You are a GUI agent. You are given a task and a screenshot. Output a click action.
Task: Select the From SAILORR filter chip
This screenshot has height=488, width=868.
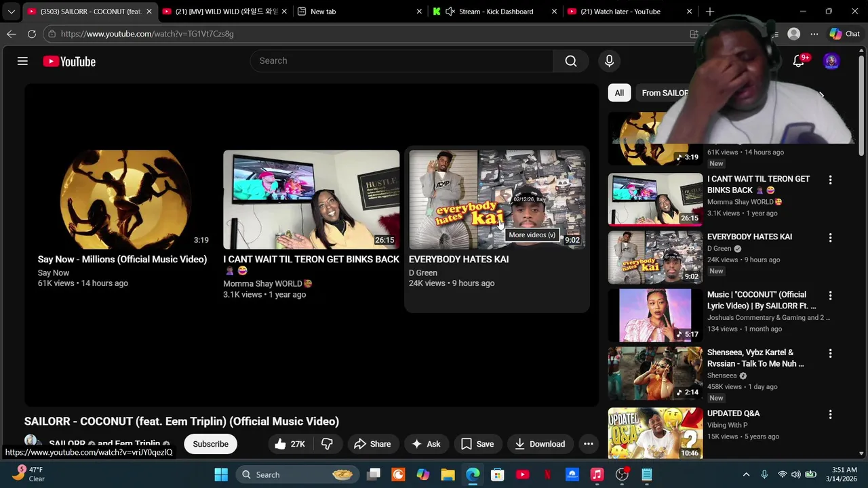click(x=665, y=93)
